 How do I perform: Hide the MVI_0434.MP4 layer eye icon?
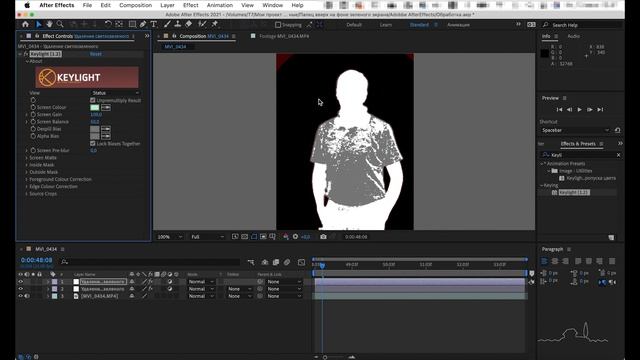pos(20,296)
